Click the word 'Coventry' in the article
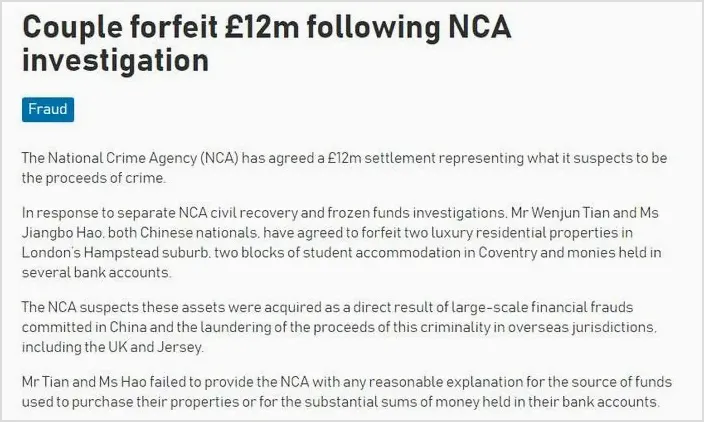The image size is (704, 422). pyautogui.click(x=507, y=252)
